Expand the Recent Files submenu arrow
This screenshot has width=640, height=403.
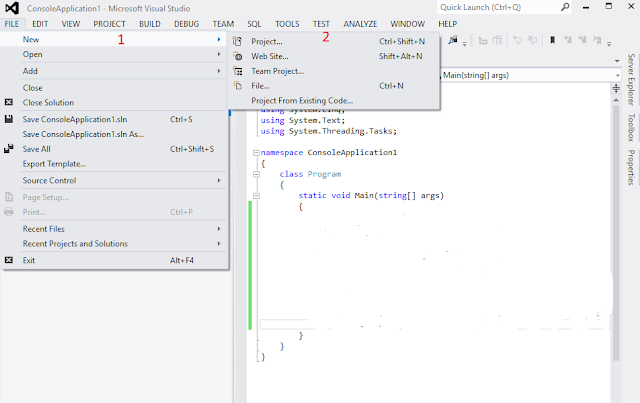(x=219, y=229)
